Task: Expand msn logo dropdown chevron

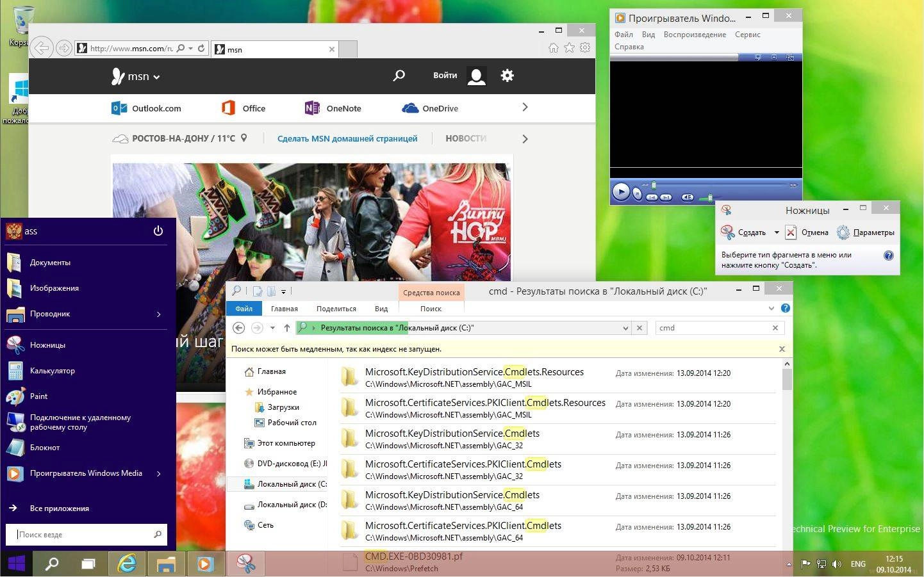Action: [x=156, y=77]
